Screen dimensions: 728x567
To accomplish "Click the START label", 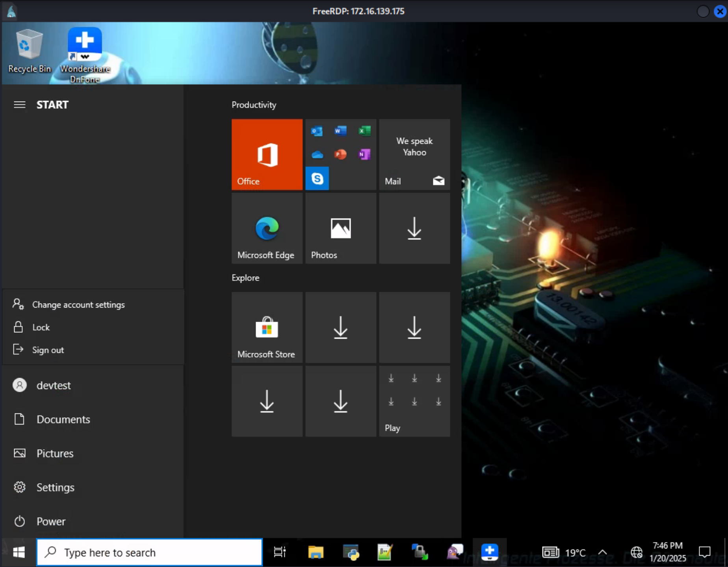I will 52,105.
